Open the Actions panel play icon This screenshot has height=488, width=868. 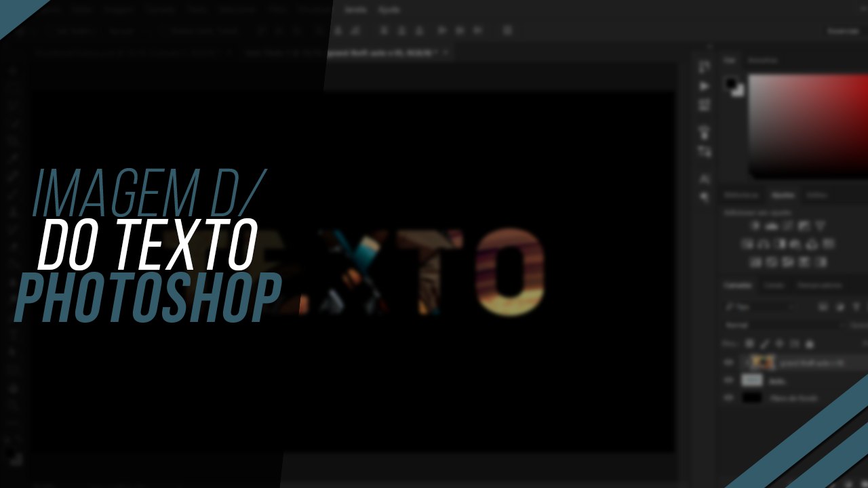[705, 86]
